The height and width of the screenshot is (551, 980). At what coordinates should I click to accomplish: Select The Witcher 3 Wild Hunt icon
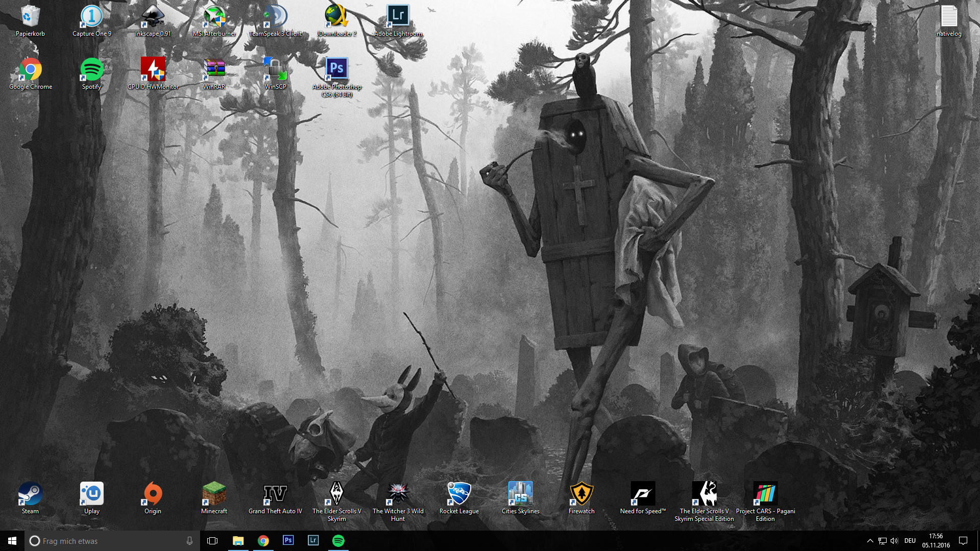398,494
